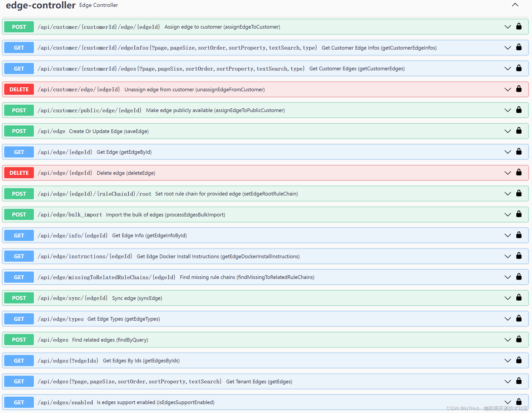The height and width of the screenshot is (413, 532).
Task: Open /api/edges/enabled endpoint path
Action: tap(65, 402)
